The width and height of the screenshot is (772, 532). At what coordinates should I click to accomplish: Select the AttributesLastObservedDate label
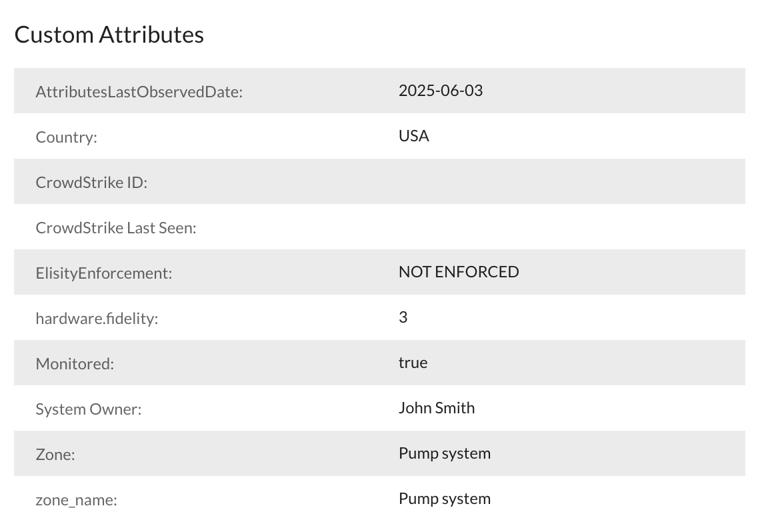139,92
